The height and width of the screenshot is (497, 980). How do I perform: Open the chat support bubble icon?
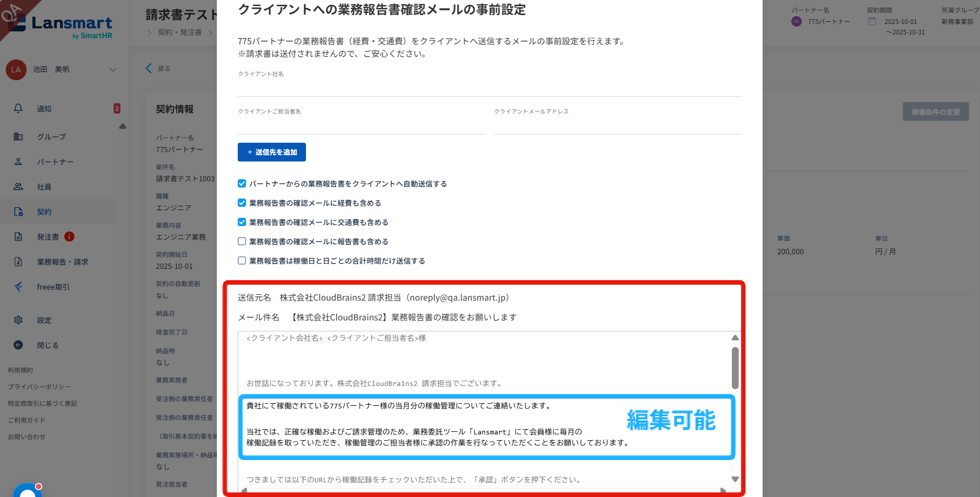click(28, 491)
